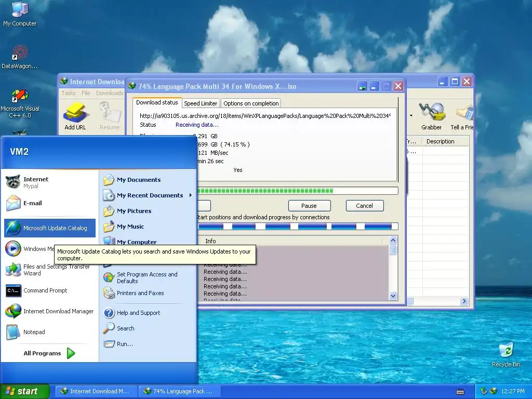This screenshot has height=399, width=532.
Task: Open My Documents folder
Action: 148,180
